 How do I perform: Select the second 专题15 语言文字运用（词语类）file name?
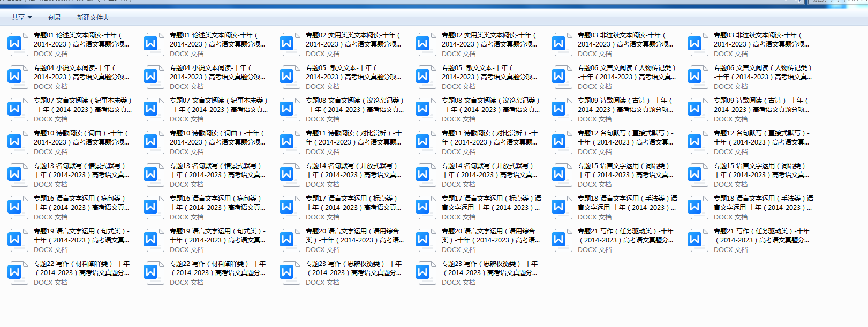[761, 170]
